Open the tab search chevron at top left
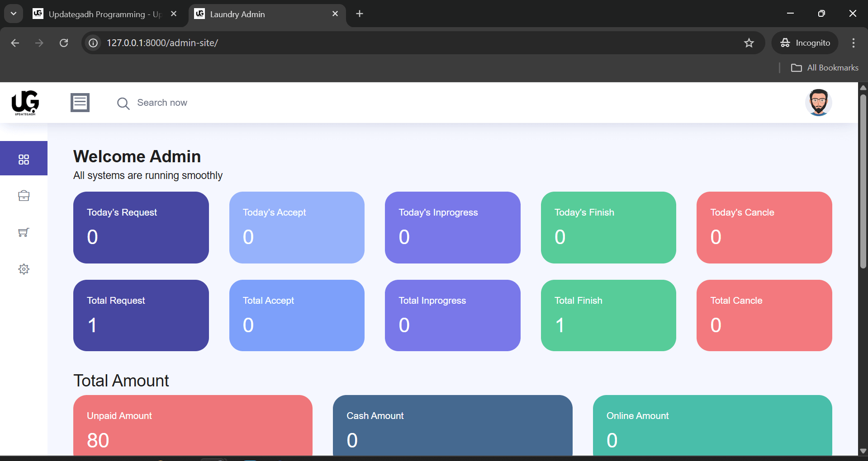Screen dimensions: 868x461 click(13, 13)
